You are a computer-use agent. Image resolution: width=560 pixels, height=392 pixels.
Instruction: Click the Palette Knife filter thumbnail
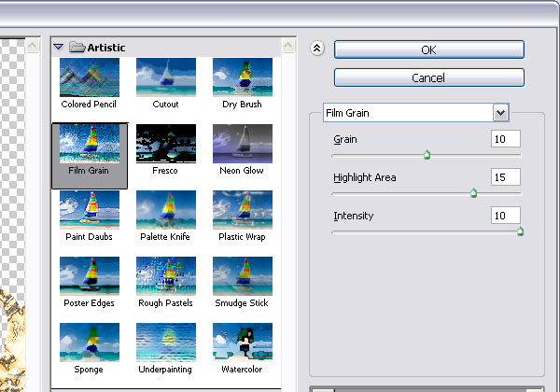tap(165, 211)
